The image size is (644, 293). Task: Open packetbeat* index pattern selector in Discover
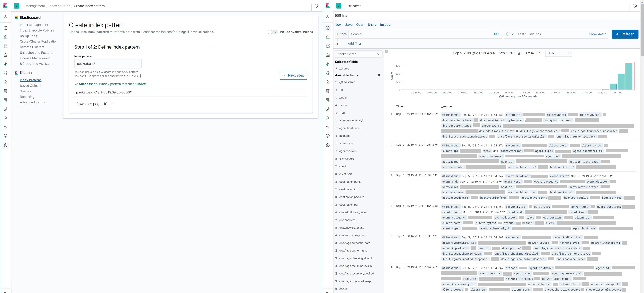tap(359, 54)
